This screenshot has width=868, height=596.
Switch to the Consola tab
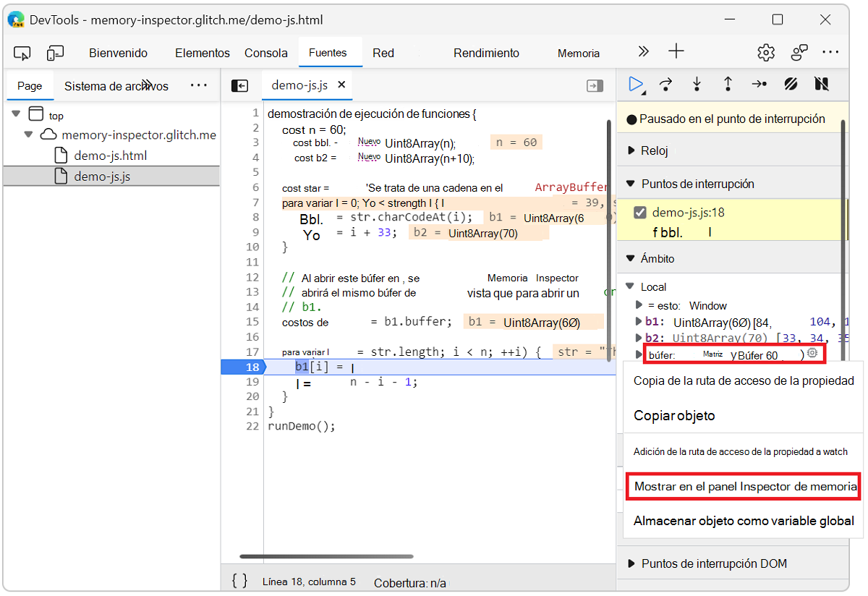265,52
